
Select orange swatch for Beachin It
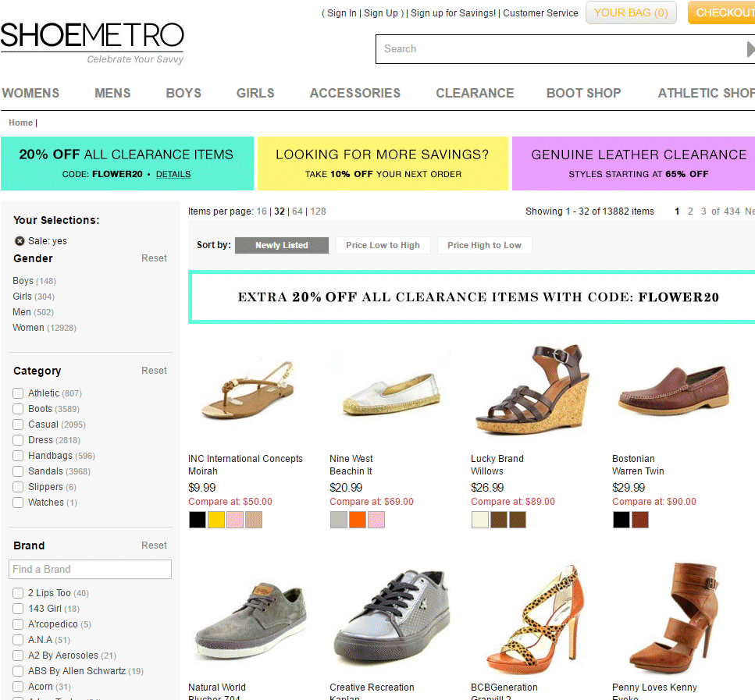point(358,520)
